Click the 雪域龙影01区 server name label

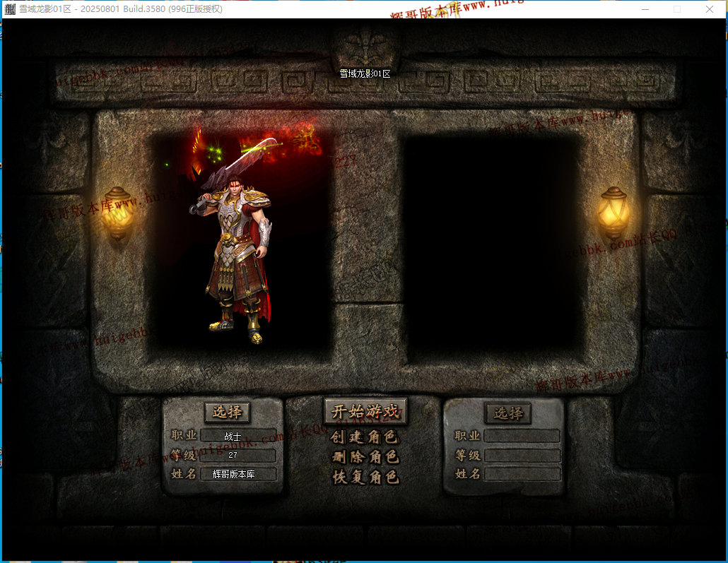pyautogui.click(x=365, y=73)
